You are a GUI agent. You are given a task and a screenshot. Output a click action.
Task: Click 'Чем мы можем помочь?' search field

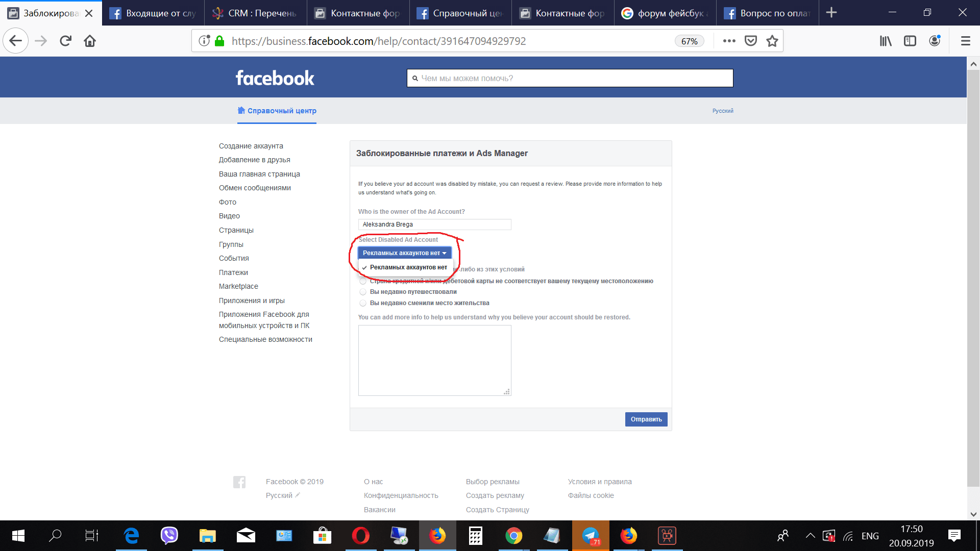tap(570, 78)
